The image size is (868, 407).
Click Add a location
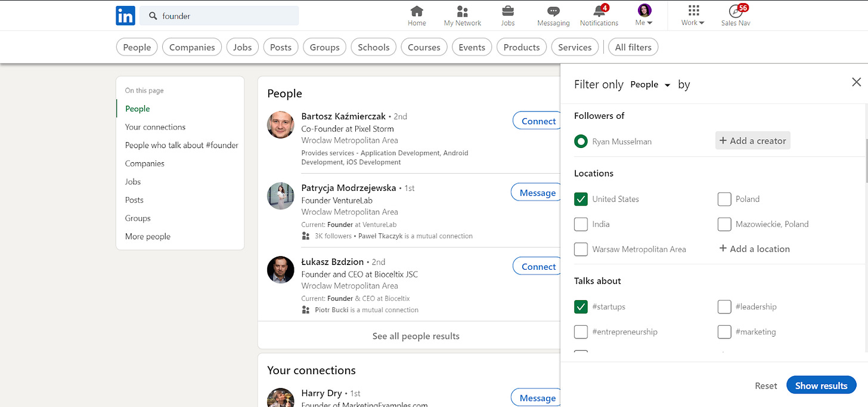click(x=754, y=249)
